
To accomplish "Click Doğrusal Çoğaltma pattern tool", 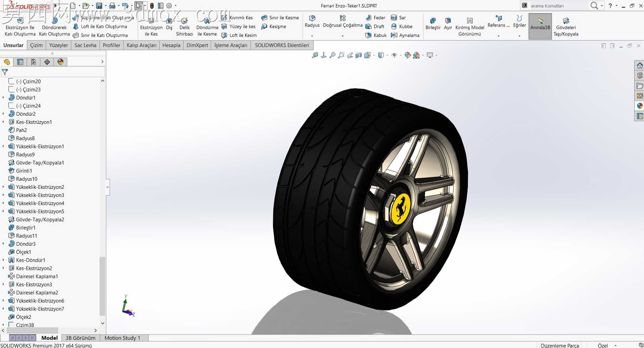I will tap(343, 21).
